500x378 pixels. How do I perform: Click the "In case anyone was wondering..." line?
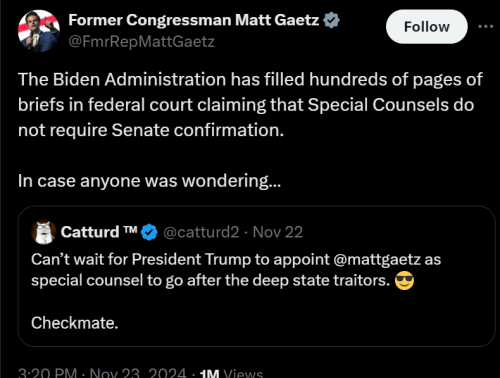(x=149, y=181)
